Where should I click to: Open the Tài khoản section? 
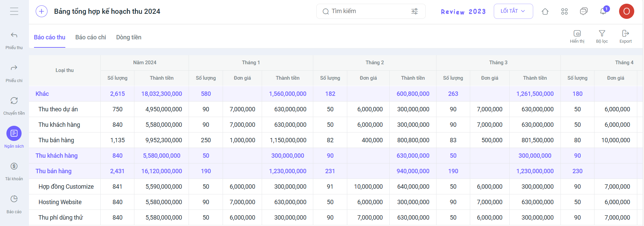tap(14, 166)
